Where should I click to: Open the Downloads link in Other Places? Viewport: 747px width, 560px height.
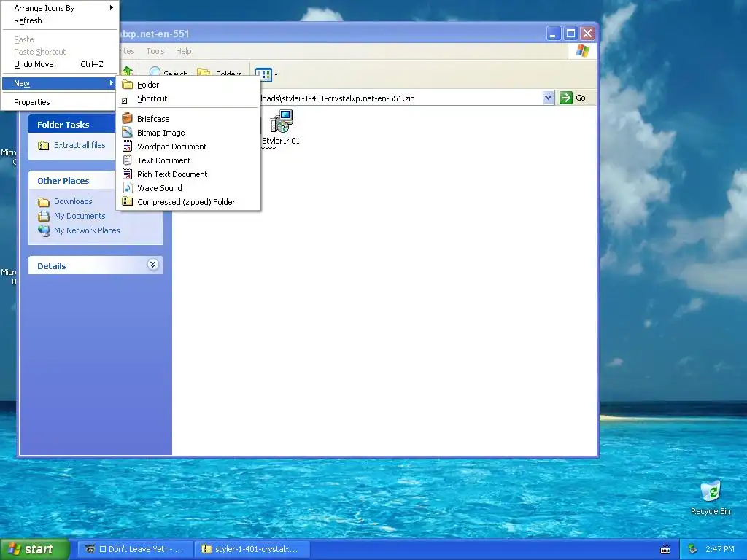coord(73,201)
